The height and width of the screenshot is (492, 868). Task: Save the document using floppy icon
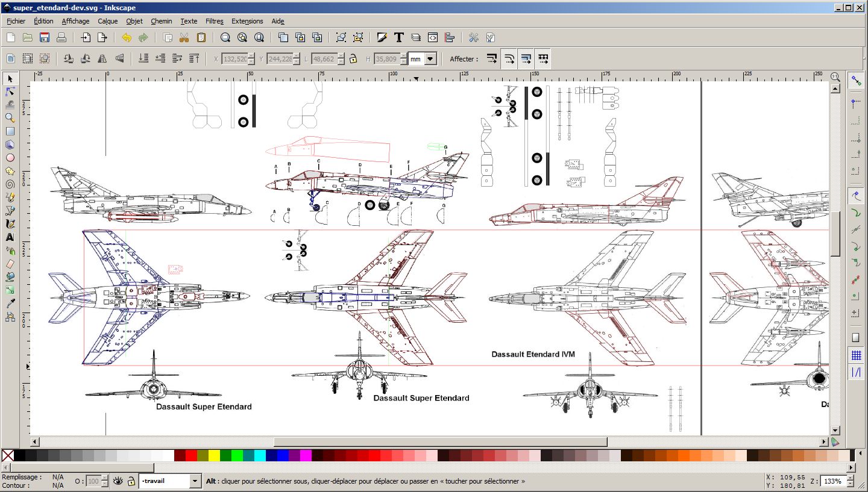click(x=44, y=37)
